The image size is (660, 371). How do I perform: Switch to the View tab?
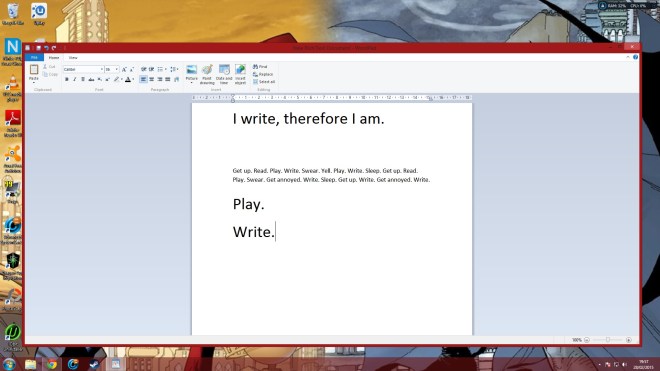73,57
